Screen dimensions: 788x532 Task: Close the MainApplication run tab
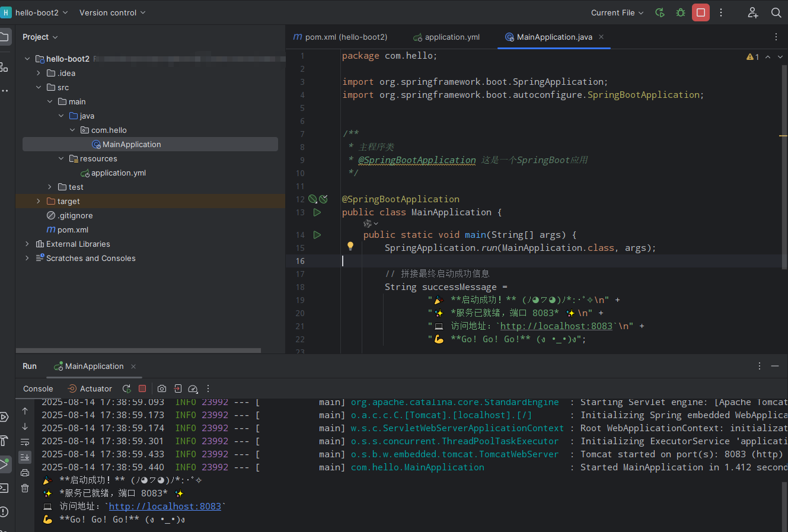pyautogui.click(x=133, y=367)
